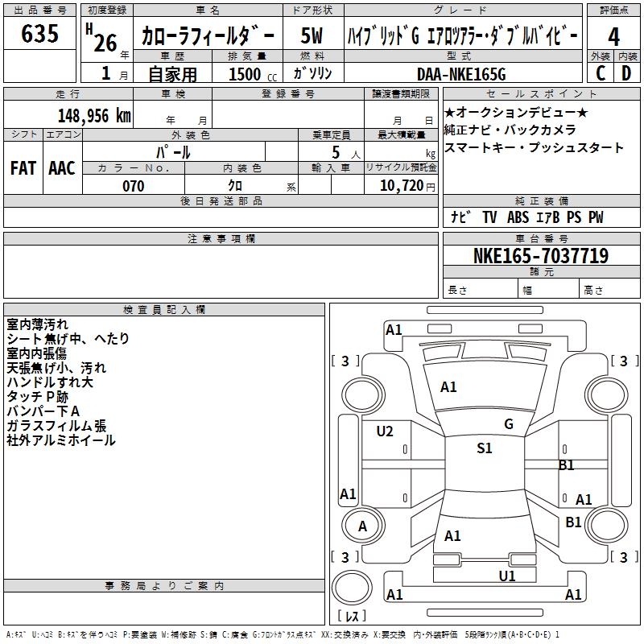Screen dimensions: 644x644
Task: Select the exterior color パール
Action: tap(173, 153)
